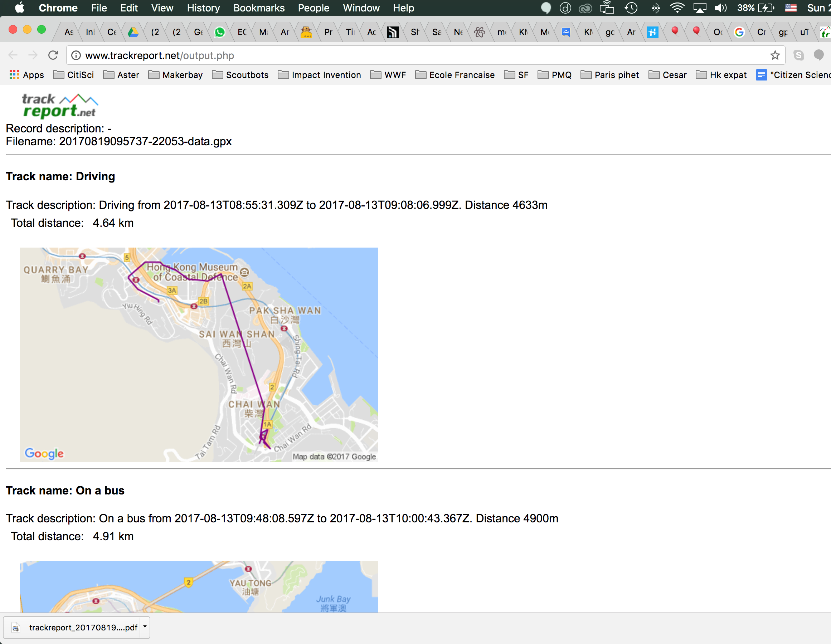831x644 pixels.
Task: Open the Bookmarks menu
Action: tap(259, 8)
